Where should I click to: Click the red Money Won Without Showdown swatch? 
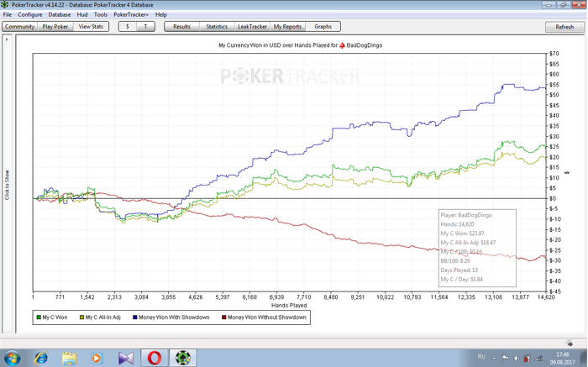(x=224, y=317)
